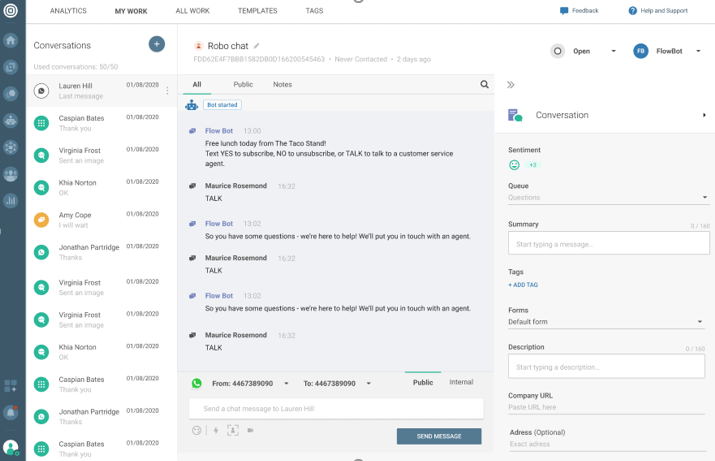Click the Add Tag link

tap(523, 285)
